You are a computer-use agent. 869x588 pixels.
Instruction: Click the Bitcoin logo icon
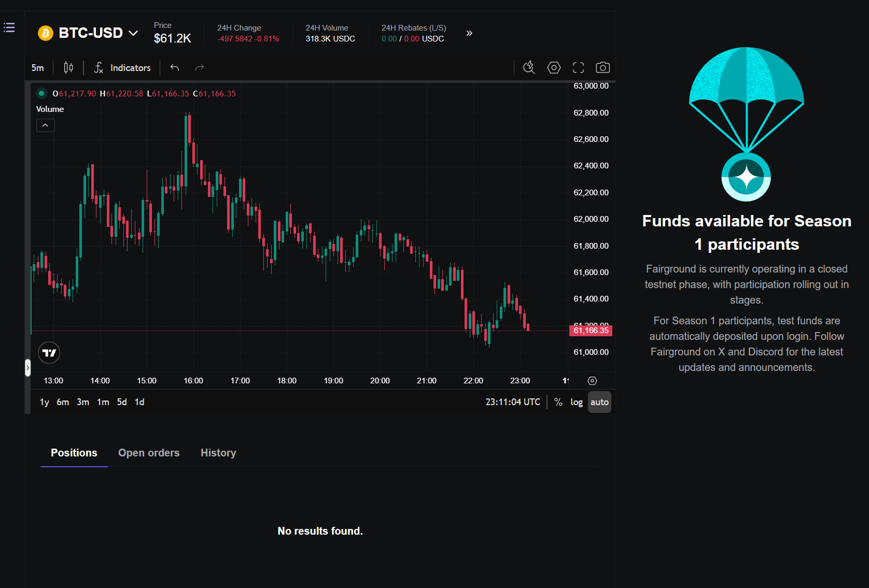[46, 33]
